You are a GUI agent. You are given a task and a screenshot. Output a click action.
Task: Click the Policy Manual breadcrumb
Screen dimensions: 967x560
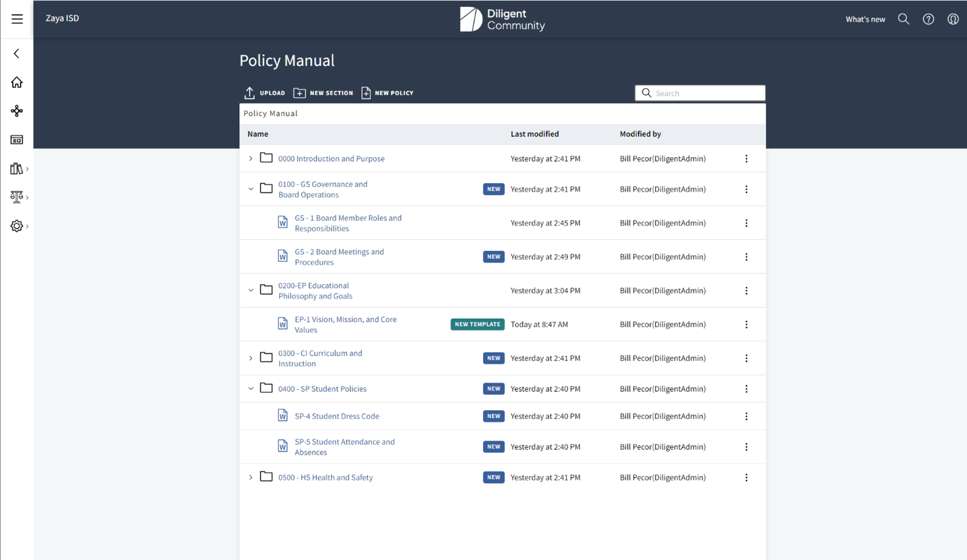point(270,114)
